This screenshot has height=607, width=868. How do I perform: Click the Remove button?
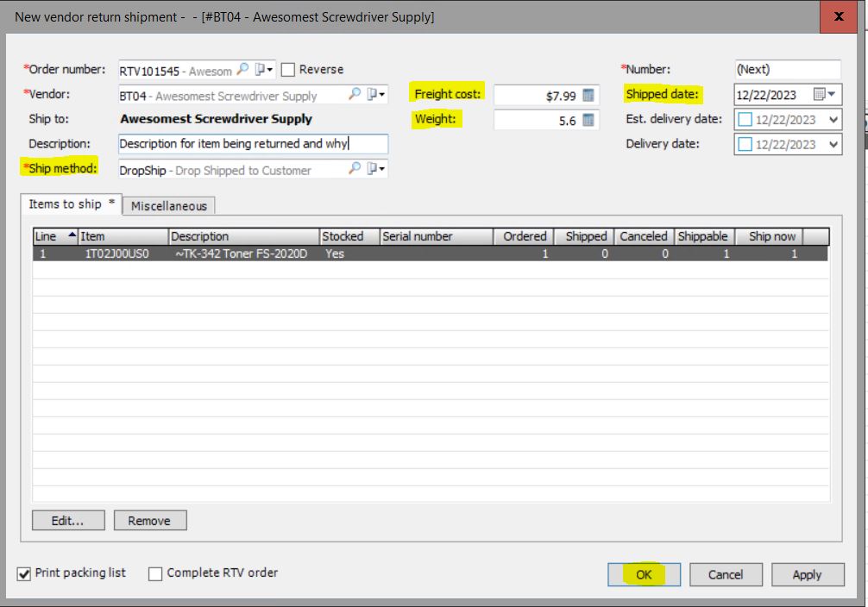(150, 521)
